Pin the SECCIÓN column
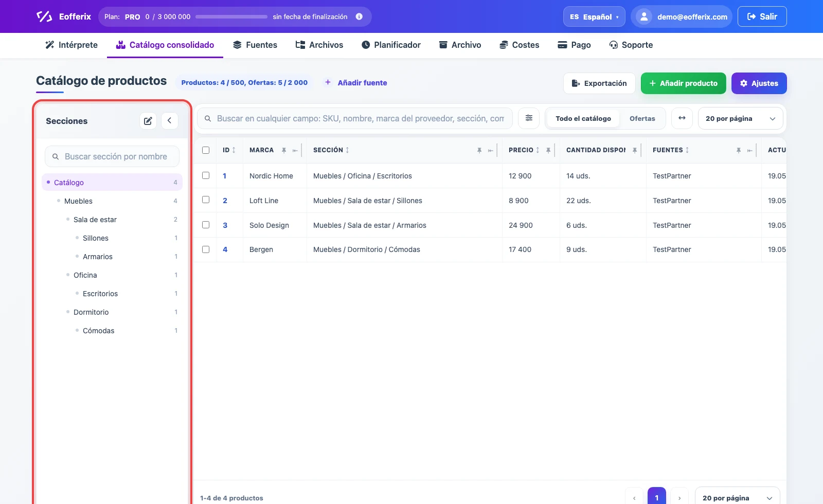The image size is (823, 504). tap(479, 150)
